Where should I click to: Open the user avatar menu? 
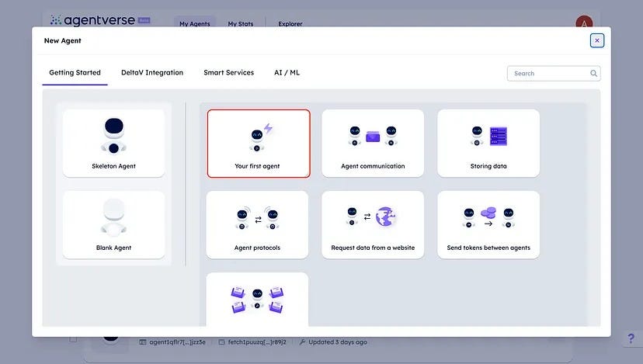[x=584, y=22]
